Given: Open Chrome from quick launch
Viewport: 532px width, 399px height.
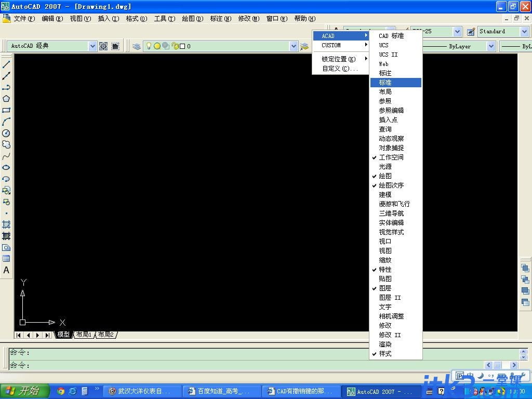Looking at the screenshot, I should (61, 391).
